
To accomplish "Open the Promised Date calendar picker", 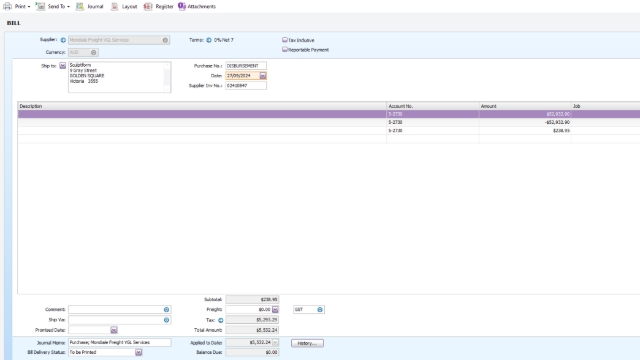I will click(114, 330).
